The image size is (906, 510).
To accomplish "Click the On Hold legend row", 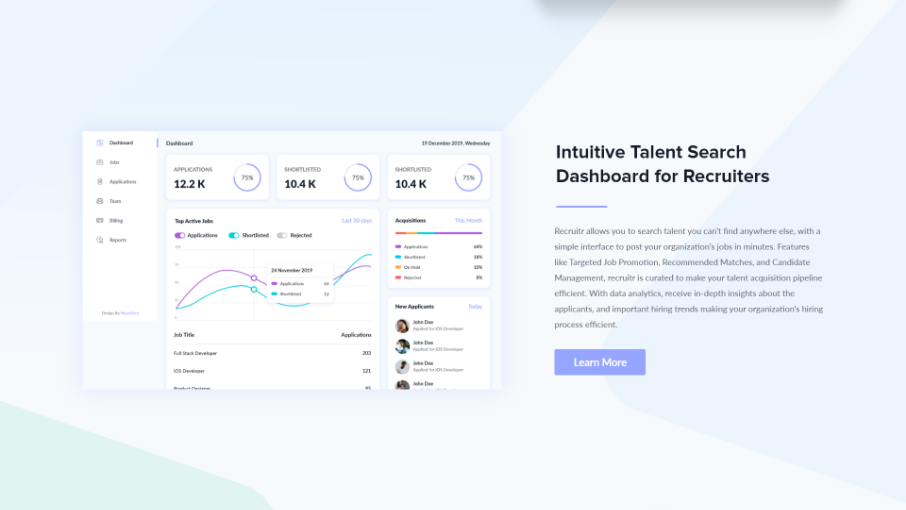I will click(439, 267).
